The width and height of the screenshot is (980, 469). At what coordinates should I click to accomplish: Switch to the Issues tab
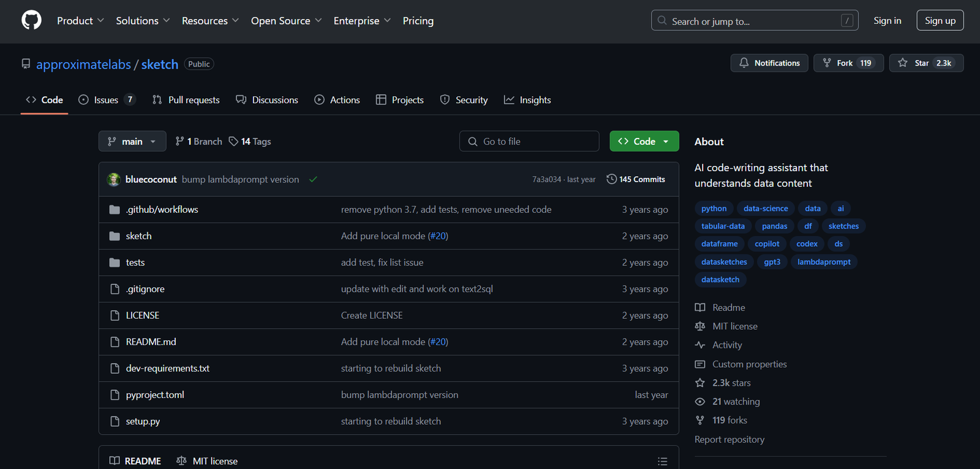click(106, 100)
